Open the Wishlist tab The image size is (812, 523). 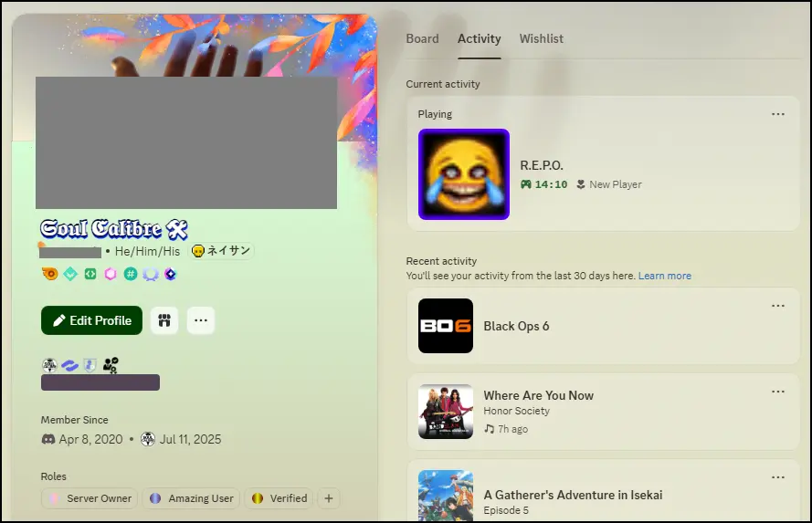541,39
